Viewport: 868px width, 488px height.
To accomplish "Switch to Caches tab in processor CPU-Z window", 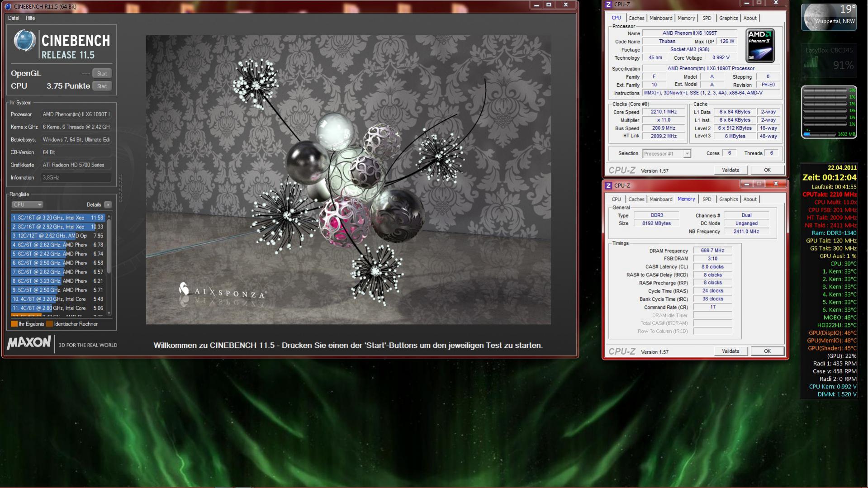I will pyautogui.click(x=636, y=18).
